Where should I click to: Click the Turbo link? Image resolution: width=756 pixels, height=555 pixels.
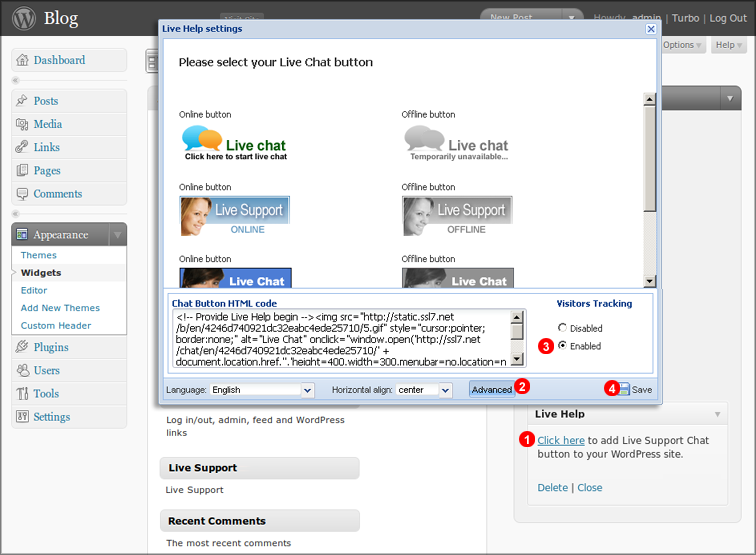click(x=685, y=18)
